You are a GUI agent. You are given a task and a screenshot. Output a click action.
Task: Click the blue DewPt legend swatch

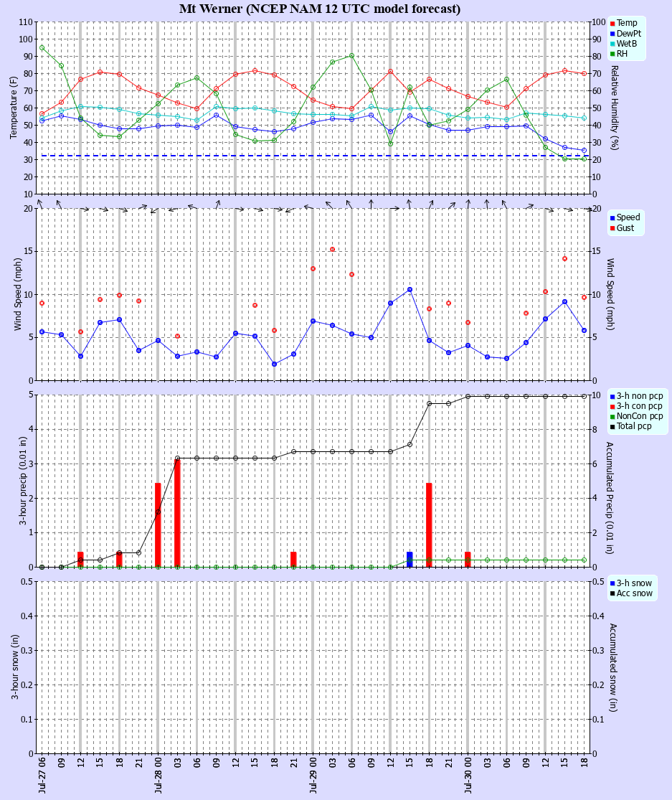click(x=612, y=34)
